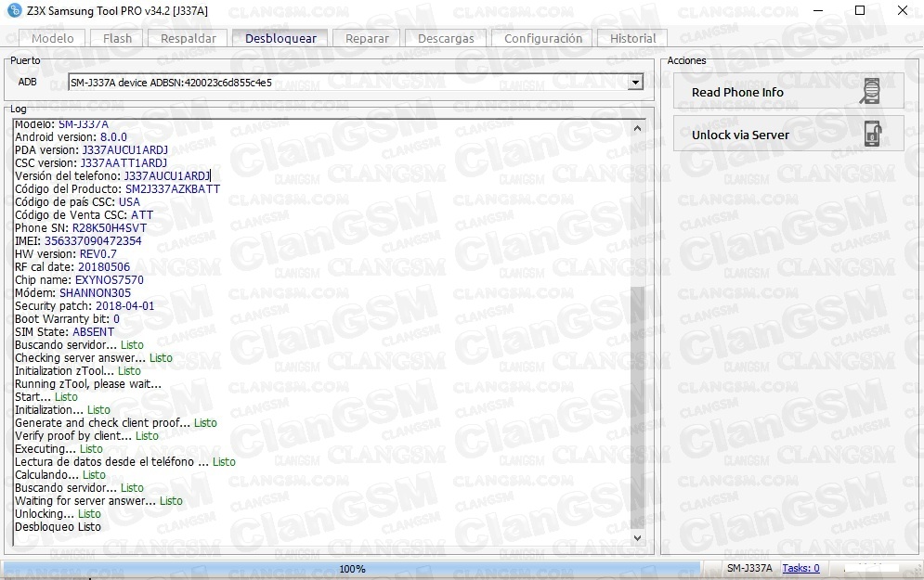Viewport: 924px width, 580px height.
Task: Click the log vertical scrollbar thumb
Action: pos(637,406)
